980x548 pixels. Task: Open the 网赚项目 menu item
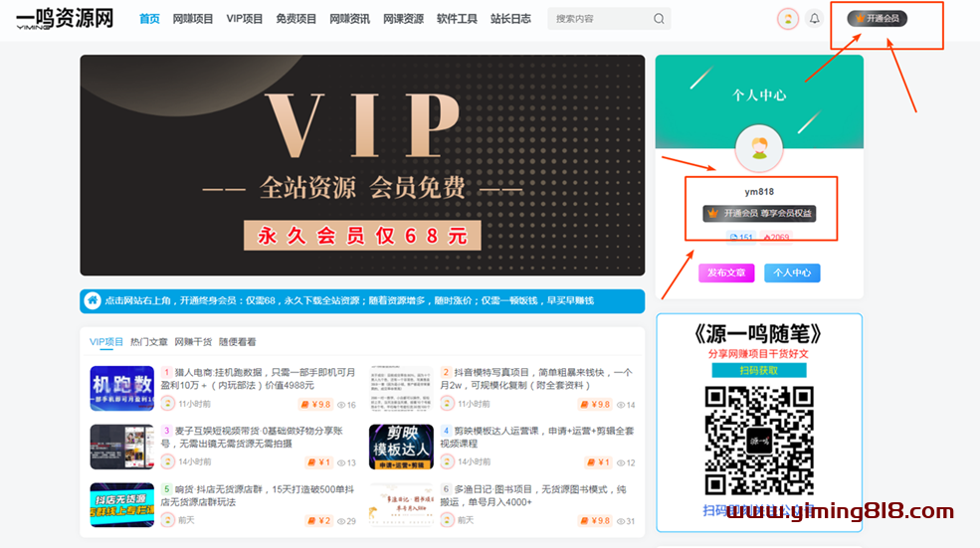click(193, 19)
